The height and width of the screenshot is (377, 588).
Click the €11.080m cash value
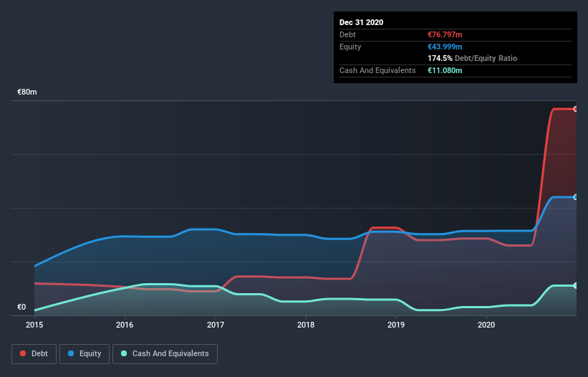click(x=445, y=70)
